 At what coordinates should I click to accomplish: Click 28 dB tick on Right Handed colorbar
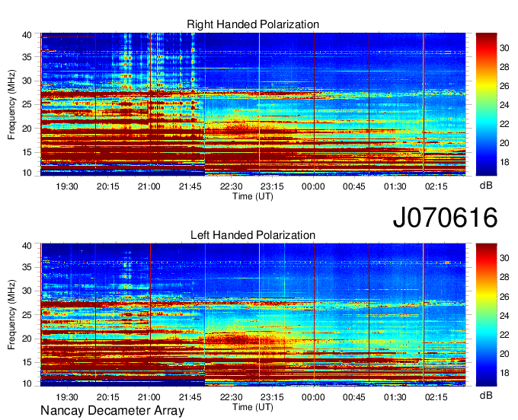click(x=504, y=67)
